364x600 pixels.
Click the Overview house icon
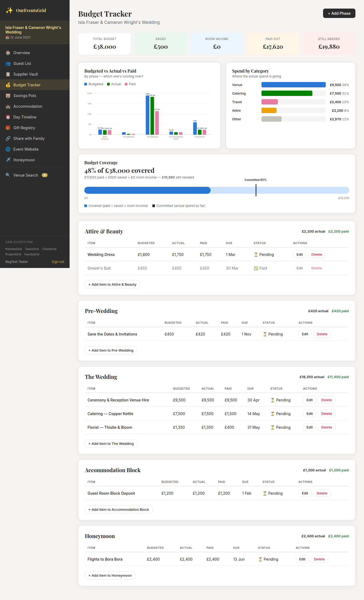tap(8, 53)
